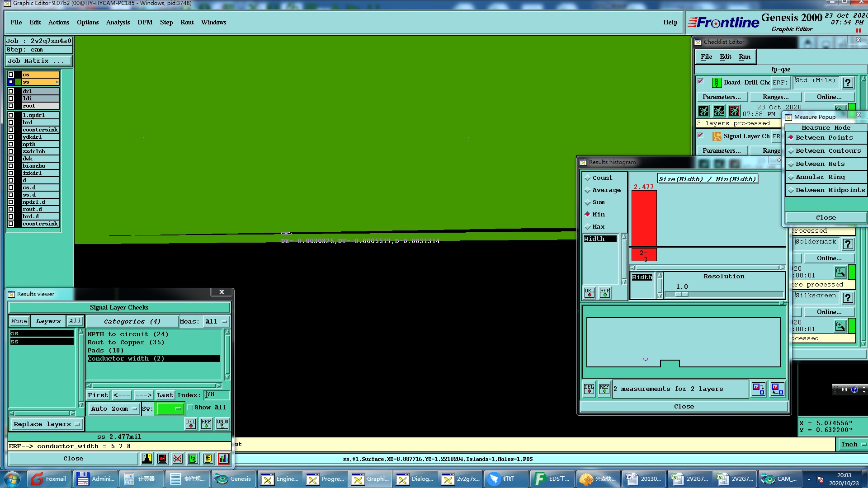Click the green numbered page icon
Image resolution: width=868 pixels, height=488 pixels.
point(193,459)
